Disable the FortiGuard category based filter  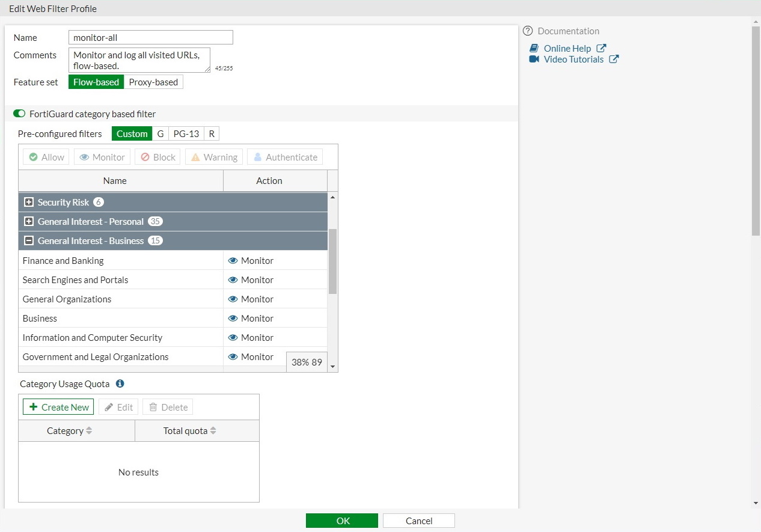pos(19,113)
